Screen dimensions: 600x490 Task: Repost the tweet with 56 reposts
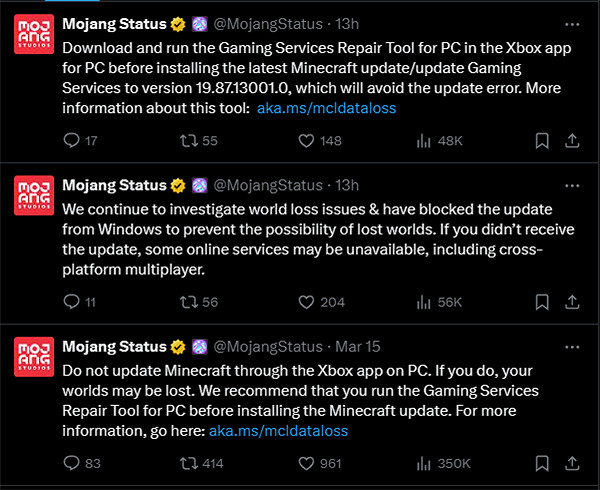(x=187, y=302)
